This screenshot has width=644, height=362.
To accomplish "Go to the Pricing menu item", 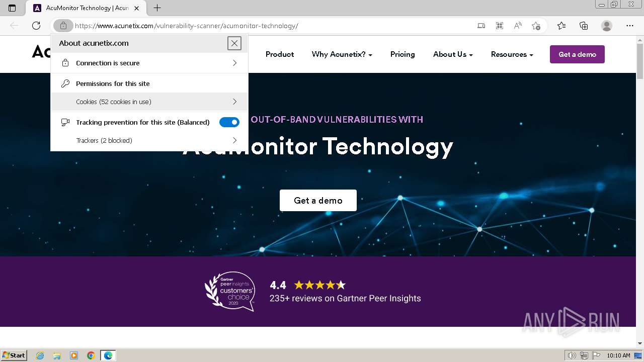I will [x=403, y=54].
